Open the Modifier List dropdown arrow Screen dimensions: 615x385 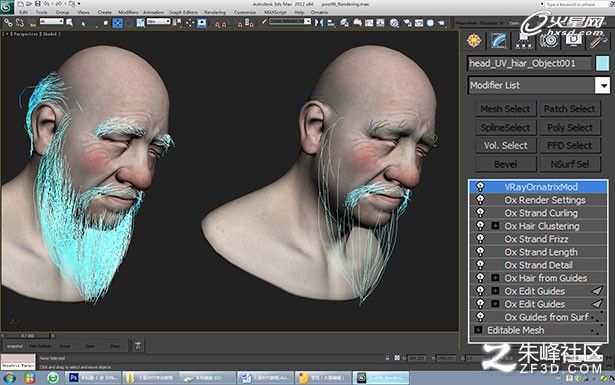[x=603, y=85]
